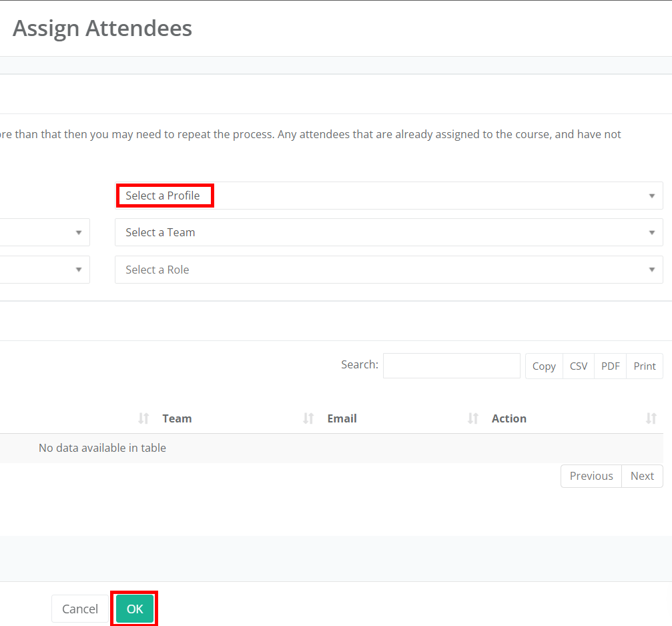Click the sort arrows icon in Action column
This screenshot has height=626, width=672.
[651, 418]
